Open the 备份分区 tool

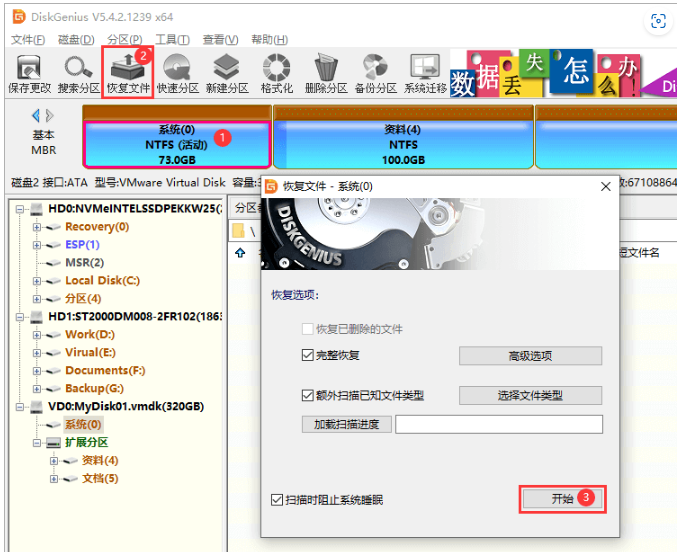pos(375,74)
